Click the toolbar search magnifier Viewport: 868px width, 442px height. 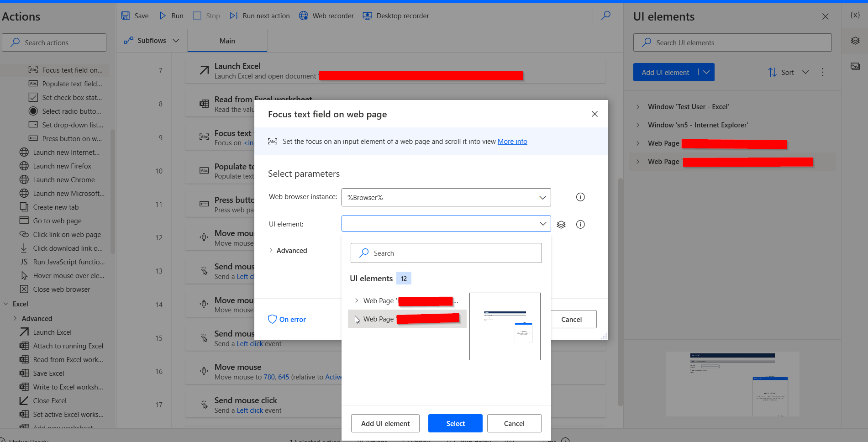click(606, 16)
